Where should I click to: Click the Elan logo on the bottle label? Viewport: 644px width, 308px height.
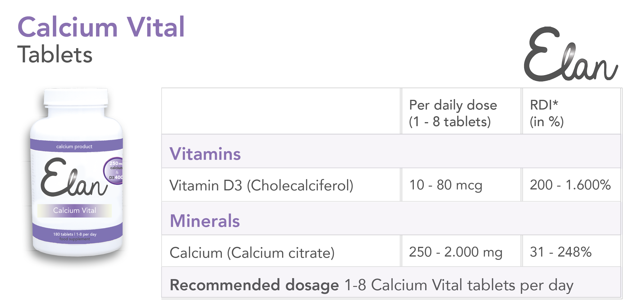pos(74,177)
